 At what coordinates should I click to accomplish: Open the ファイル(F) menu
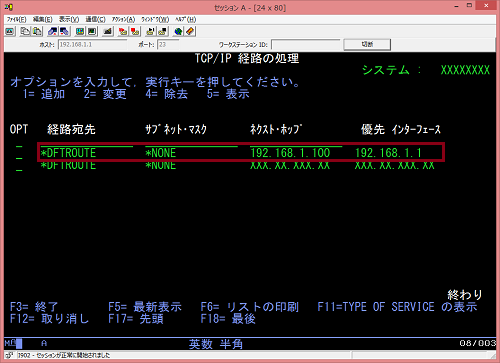click(16, 19)
